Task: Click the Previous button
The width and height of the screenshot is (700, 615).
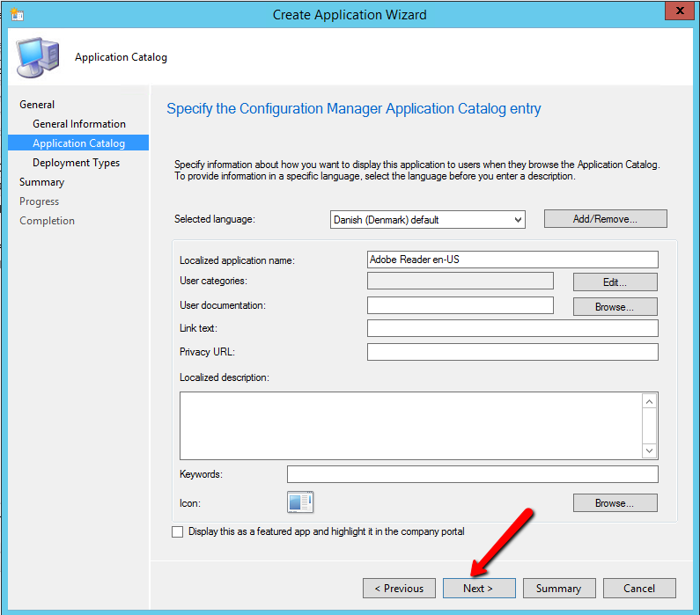Action: 399,589
